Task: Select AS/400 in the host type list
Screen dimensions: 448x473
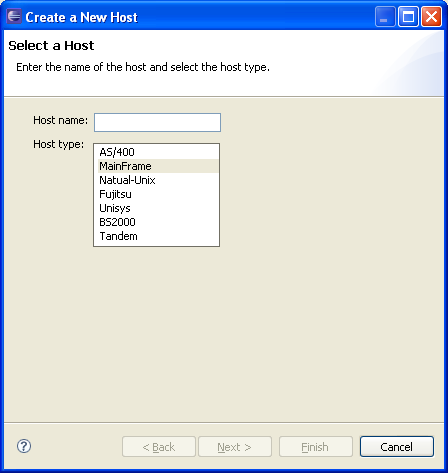Action: tap(157, 152)
